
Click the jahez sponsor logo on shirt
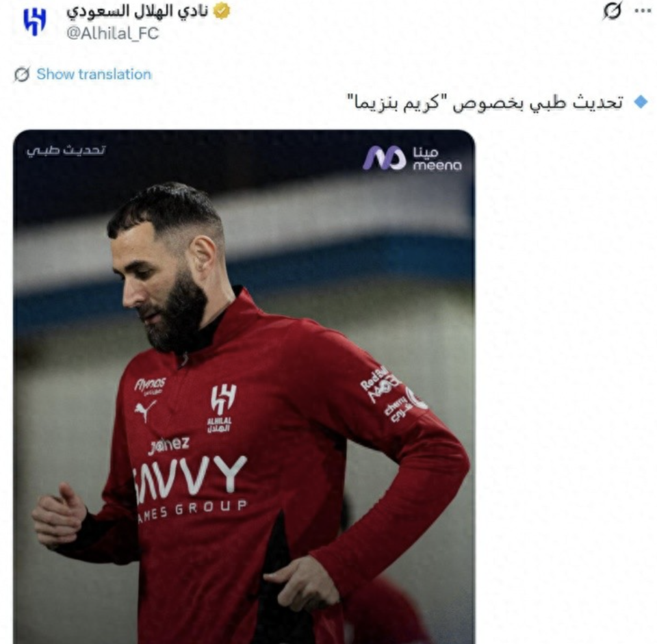tap(169, 445)
